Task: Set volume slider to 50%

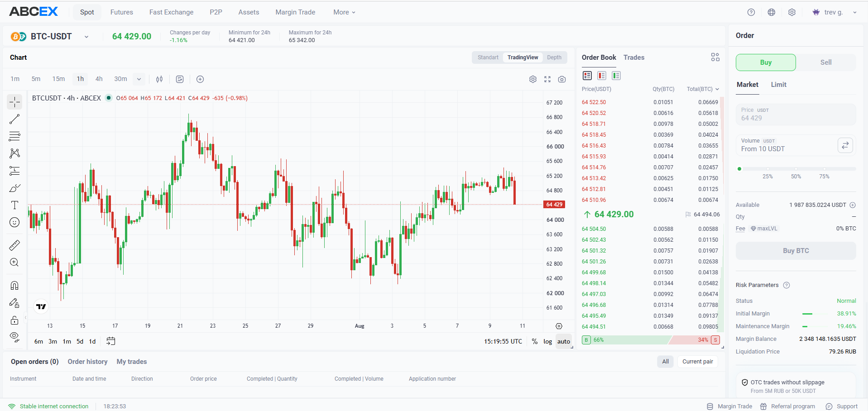Action: click(x=796, y=169)
